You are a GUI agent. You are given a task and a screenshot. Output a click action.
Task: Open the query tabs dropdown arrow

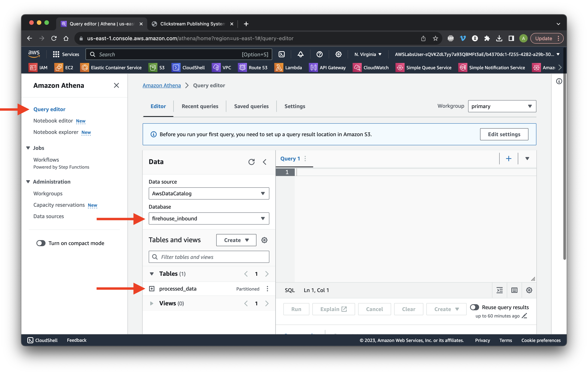[527, 158]
